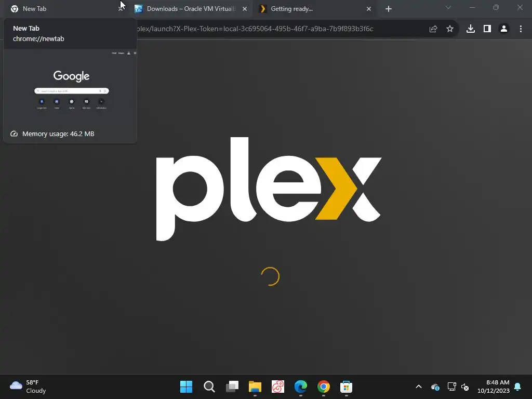Image resolution: width=532 pixels, height=399 pixels.
Task: Open Microsoft Edge from taskbar
Action: (301, 387)
